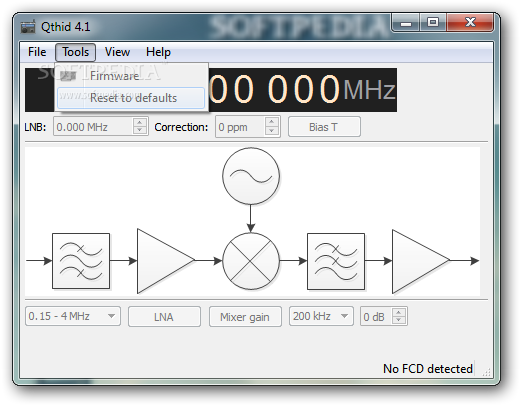Click the LNA amplifier triangle
Screen dimensions: 521x406
[x=160, y=261]
